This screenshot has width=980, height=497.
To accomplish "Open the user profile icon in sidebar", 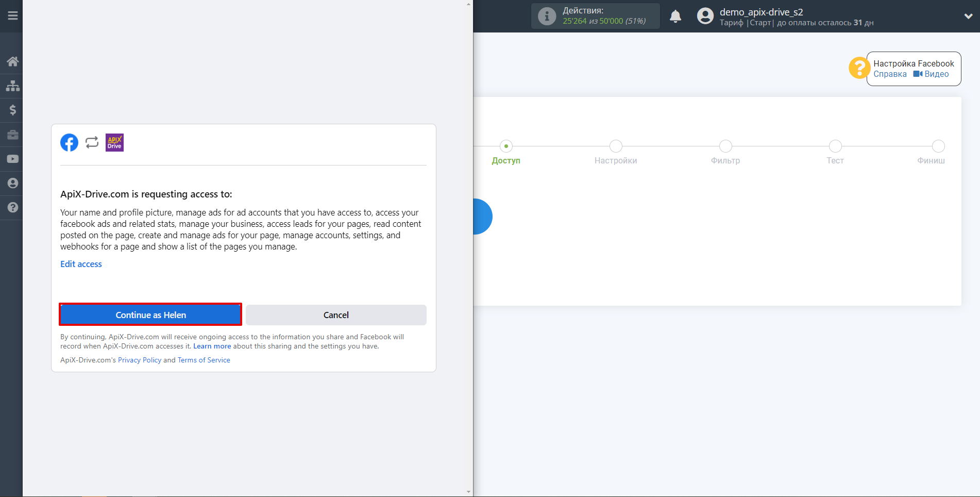I will (x=12, y=183).
